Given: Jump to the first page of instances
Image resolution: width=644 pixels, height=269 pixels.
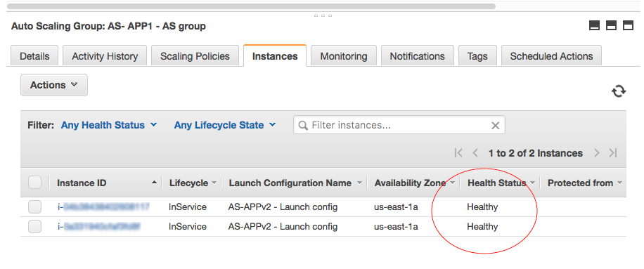Looking at the screenshot, I should click(458, 153).
